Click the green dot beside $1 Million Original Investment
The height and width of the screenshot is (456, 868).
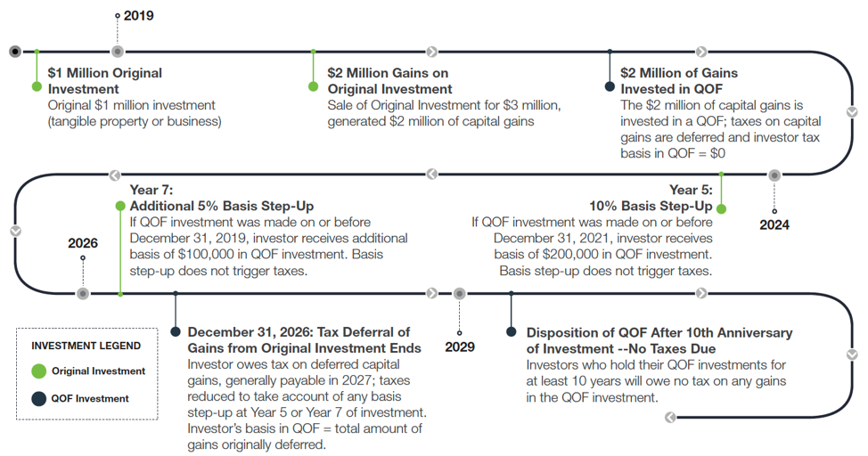pyautogui.click(x=37, y=86)
